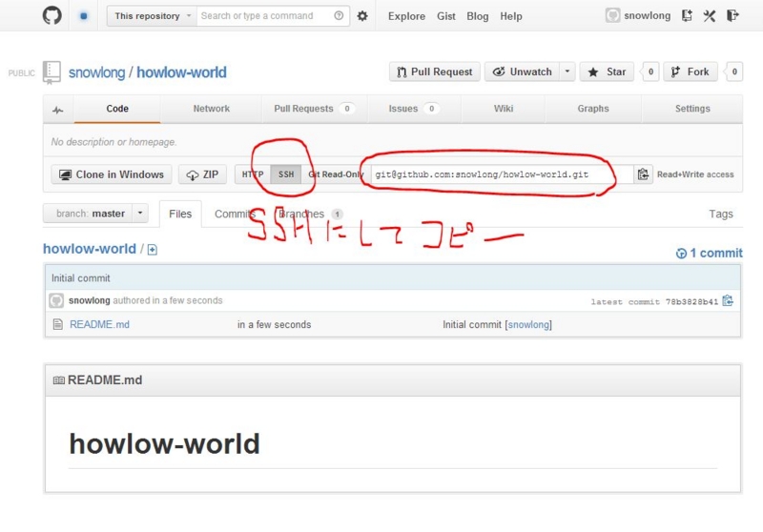Image resolution: width=763 pixels, height=532 pixels.
Task: Click the No description or homepage text
Action: click(x=113, y=142)
